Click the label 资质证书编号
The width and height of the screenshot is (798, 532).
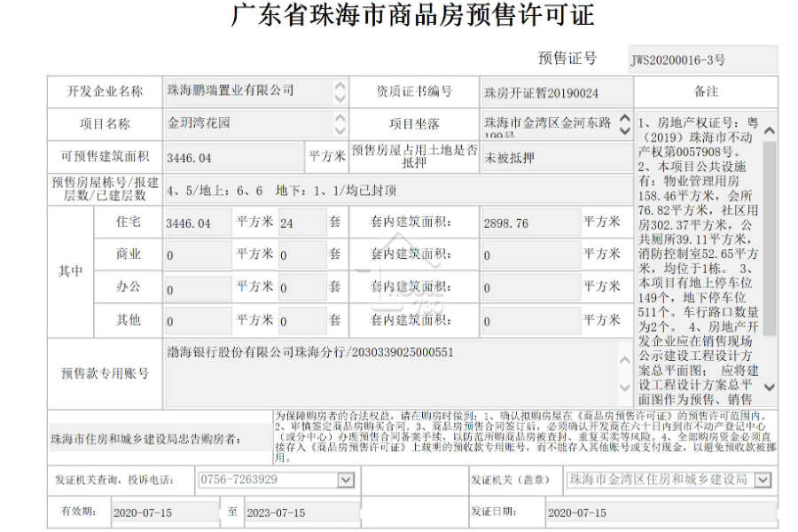[x=414, y=91]
